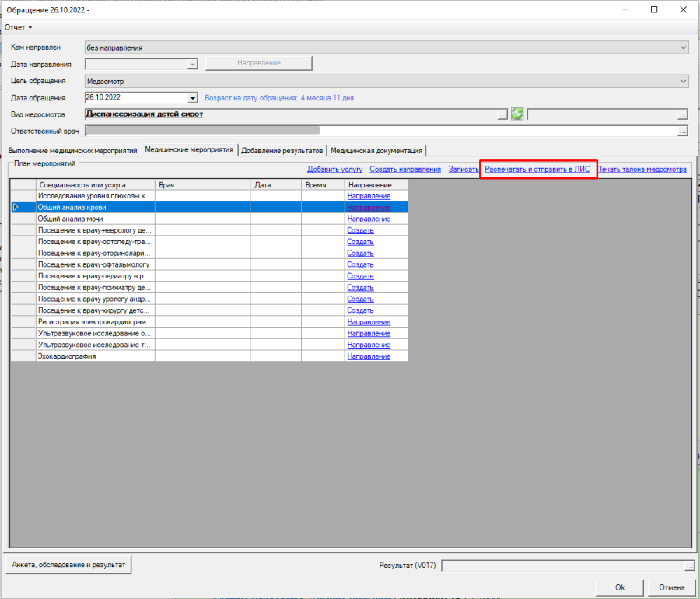Click Создать link for врачу-психиатру row

[360, 288]
